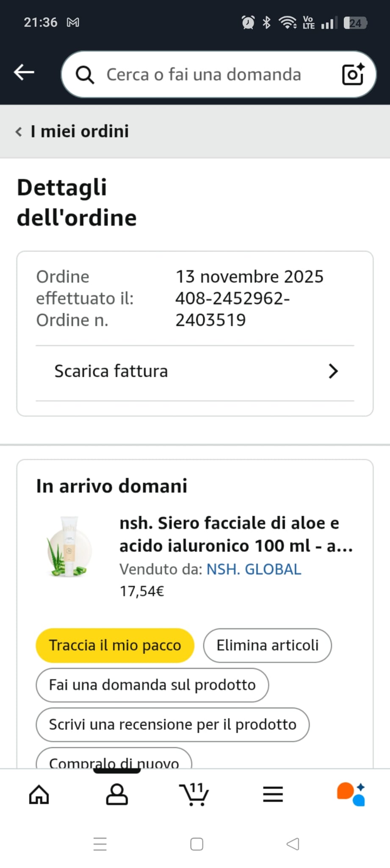
Task: Open the account profile tab
Action: point(117,794)
